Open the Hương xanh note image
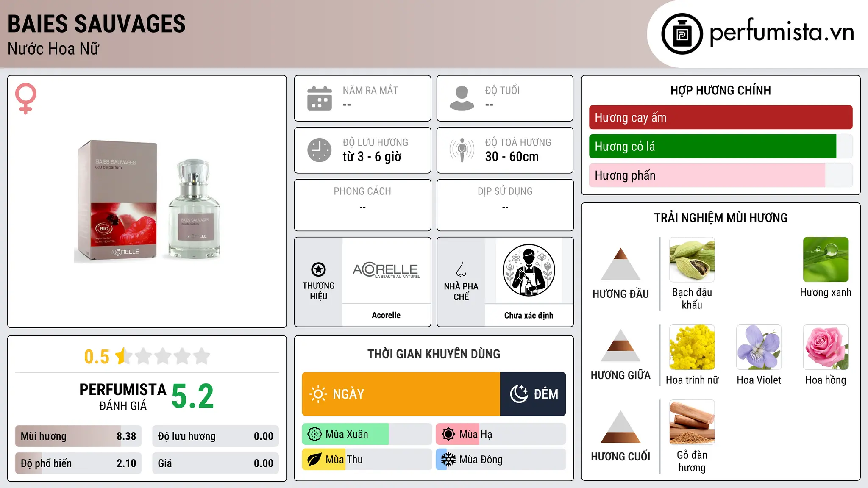The height and width of the screenshot is (488, 868). pyautogui.click(x=826, y=260)
